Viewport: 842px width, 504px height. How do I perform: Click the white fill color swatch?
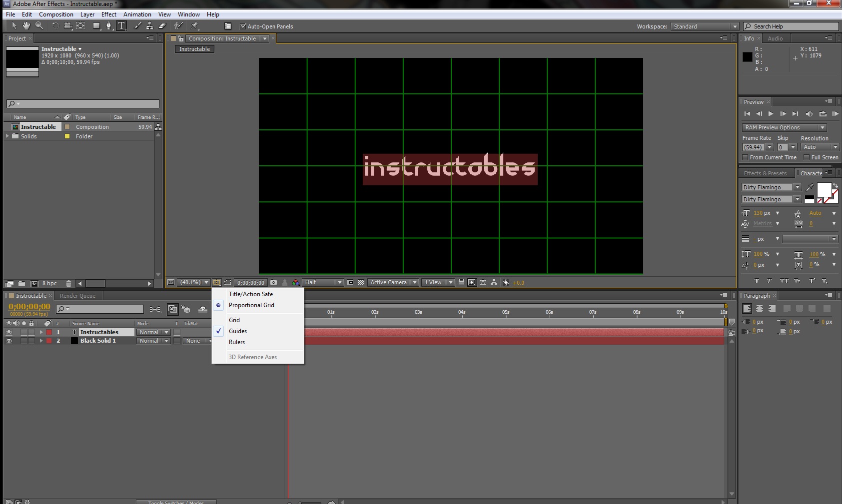(x=824, y=190)
